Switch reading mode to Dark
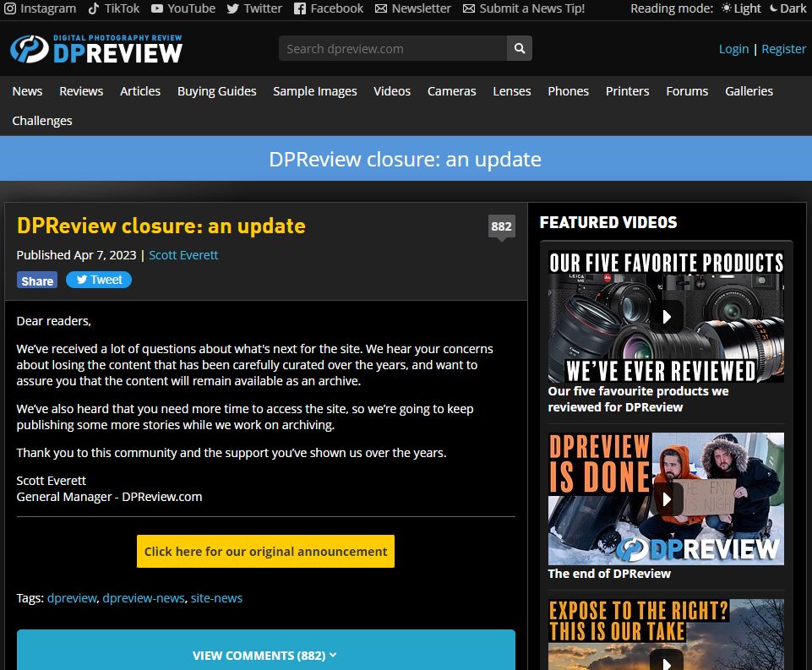This screenshot has width=812, height=670. [x=788, y=8]
